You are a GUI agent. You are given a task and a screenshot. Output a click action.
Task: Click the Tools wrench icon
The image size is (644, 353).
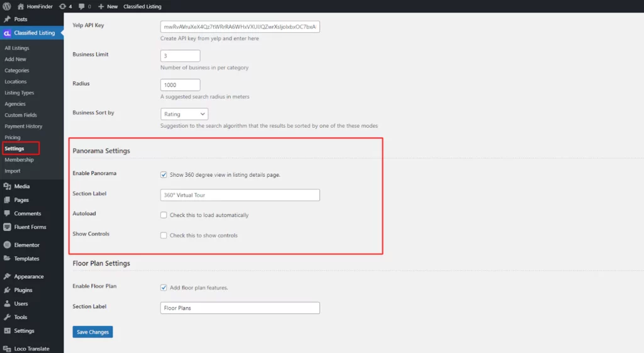point(7,317)
